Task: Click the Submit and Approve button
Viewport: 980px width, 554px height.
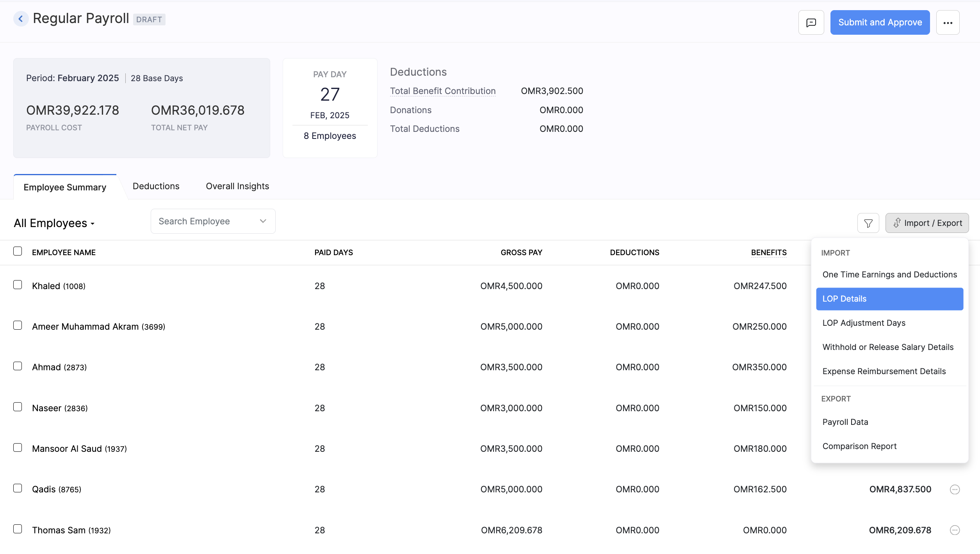Action: (880, 22)
